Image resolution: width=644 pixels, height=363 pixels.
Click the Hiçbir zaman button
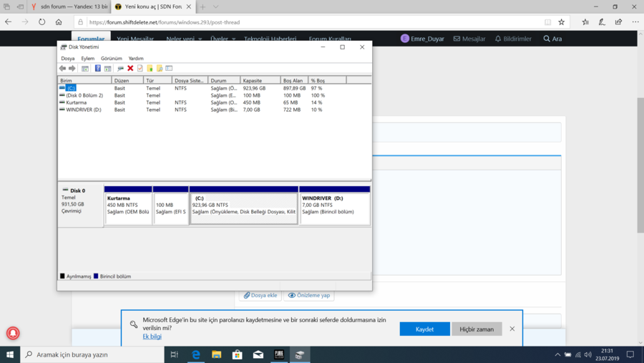[477, 329]
